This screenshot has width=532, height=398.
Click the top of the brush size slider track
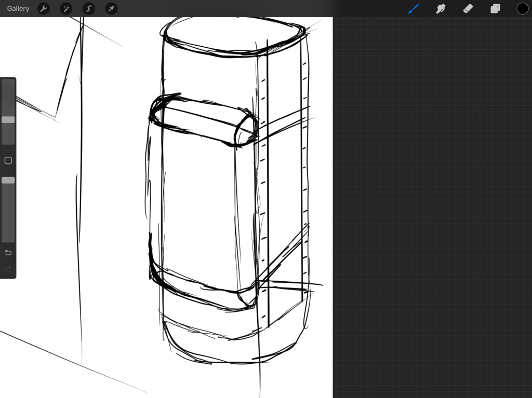(x=8, y=83)
